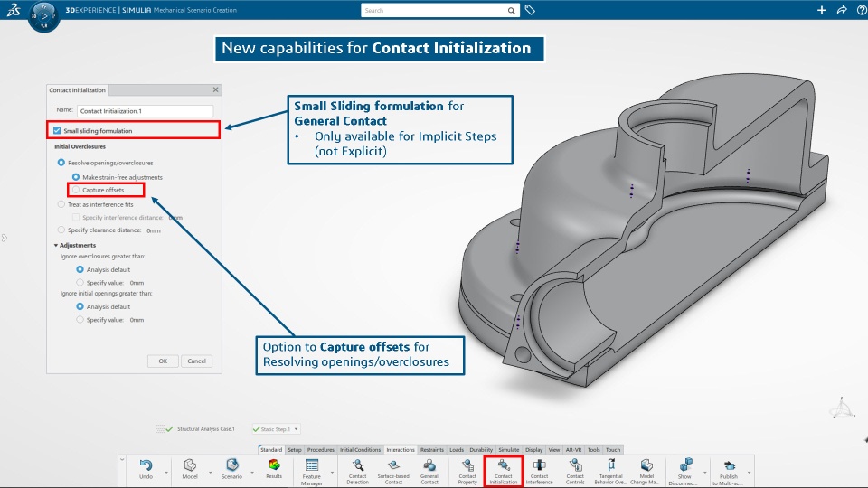This screenshot has width=868, height=488.
Task: Close the Contact Initialization dialog
Action: pyautogui.click(x=216, y=89)
